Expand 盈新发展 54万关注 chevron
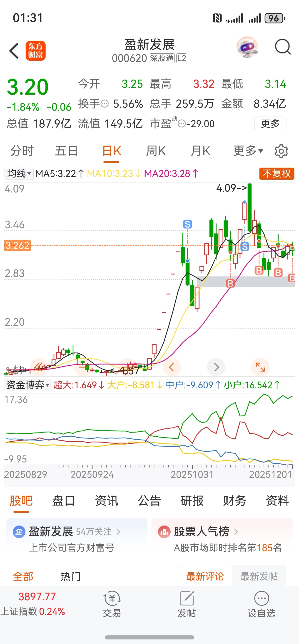Image resolution: width=299 pixels, height=644 pixels. click(x=118, y=532)
